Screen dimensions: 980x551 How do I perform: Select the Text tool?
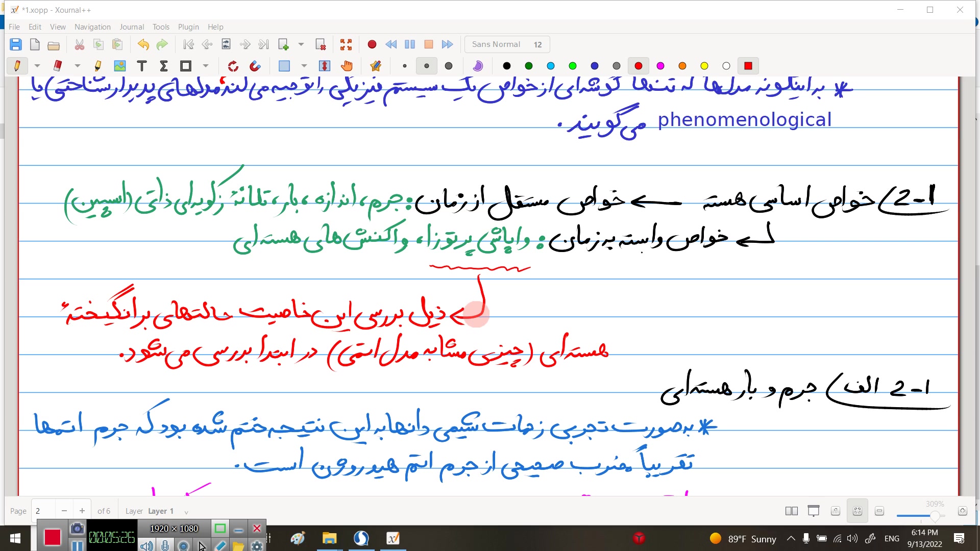[142, 66]
